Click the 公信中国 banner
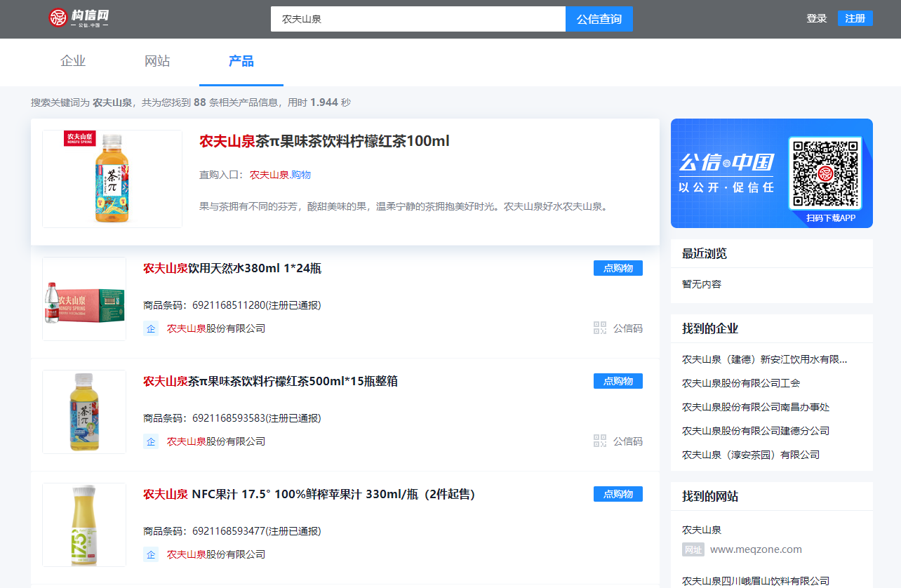The width and height of the screenshot is (901, 588). 772,173
